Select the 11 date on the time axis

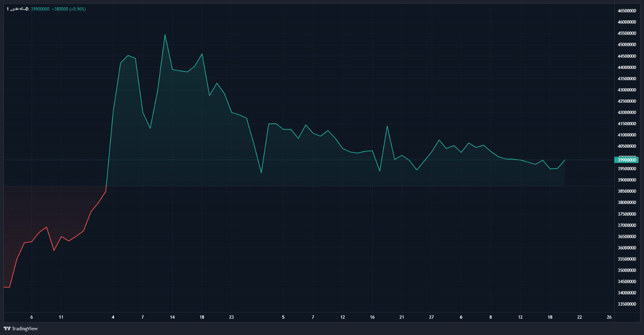61,317
